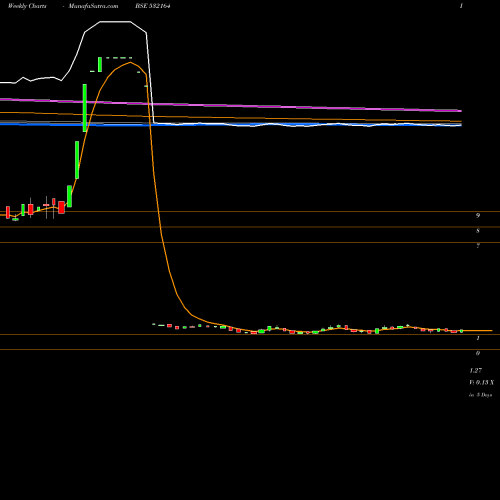Screen dimensions: 500x500
Task: Click the MunafaSutra.com label
Action: tap(93, 6)
